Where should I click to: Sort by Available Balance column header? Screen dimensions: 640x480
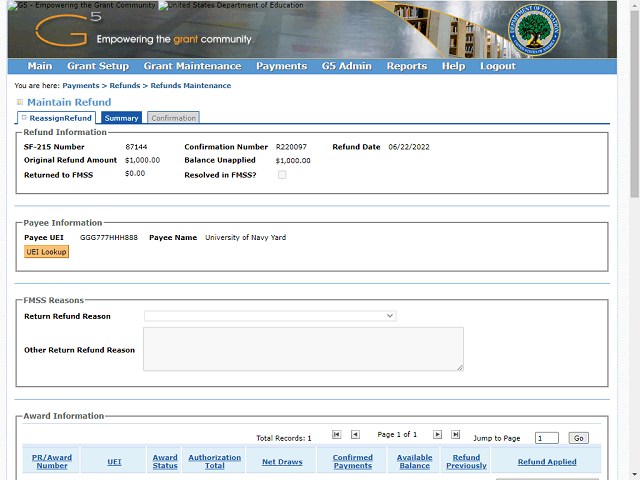point(414,462)
